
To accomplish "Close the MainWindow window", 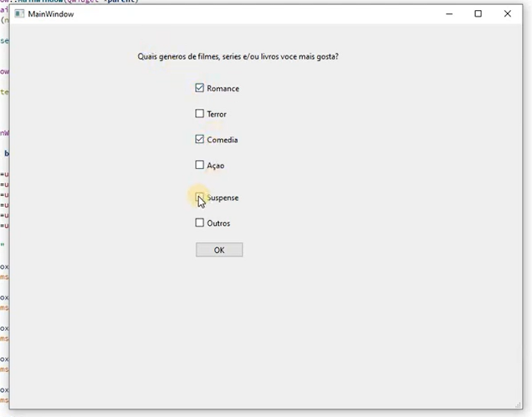I will click(508, 14).
